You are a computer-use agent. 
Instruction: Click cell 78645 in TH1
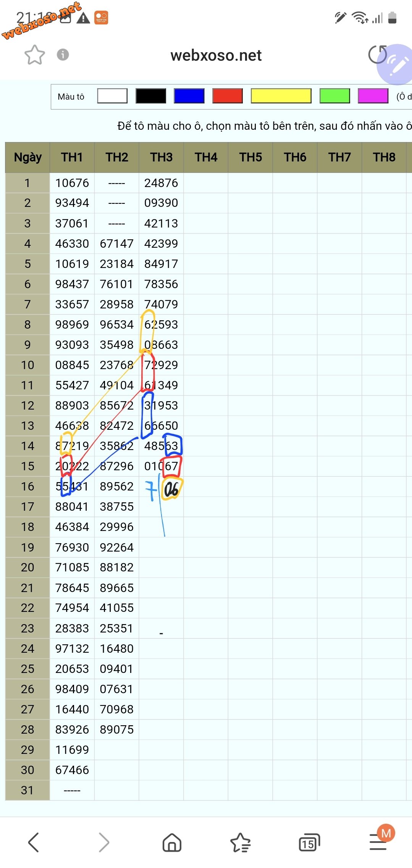(72, 588)
